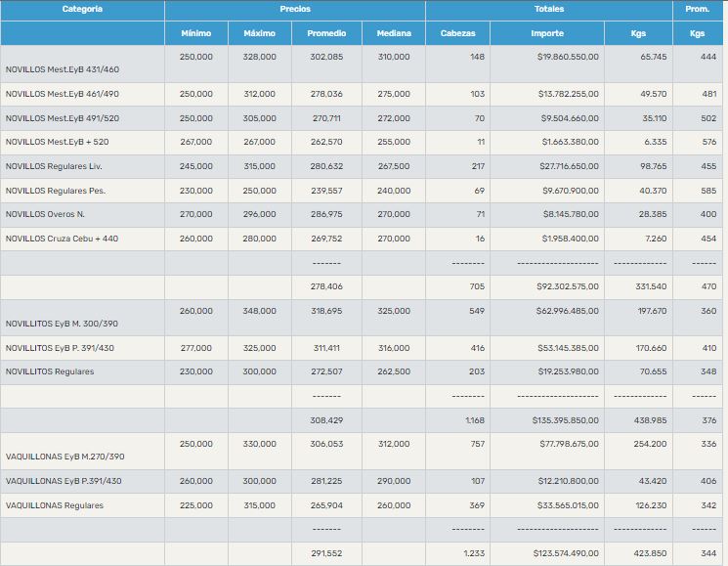Select the NOVILLOS Mest.EyB 431/460 row label
728x566 pixels.
(63, 70)
